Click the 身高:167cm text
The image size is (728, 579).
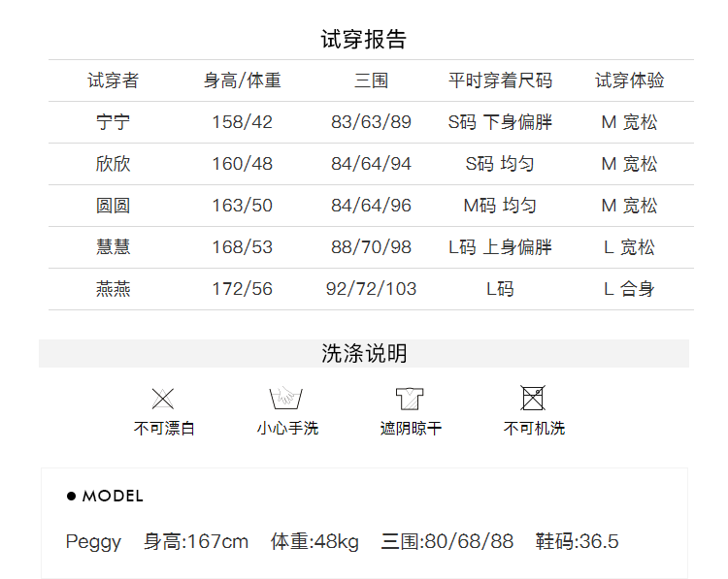[196, 542]
